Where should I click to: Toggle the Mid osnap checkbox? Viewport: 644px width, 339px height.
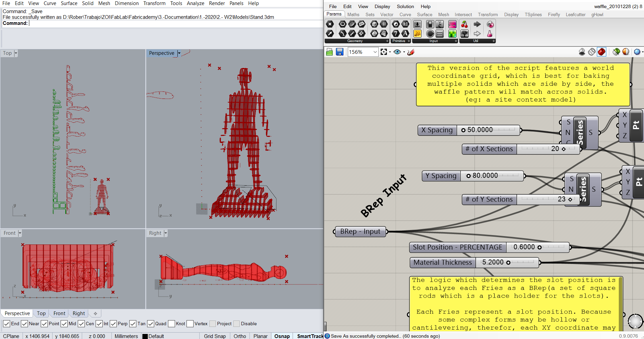pos(64,324)
